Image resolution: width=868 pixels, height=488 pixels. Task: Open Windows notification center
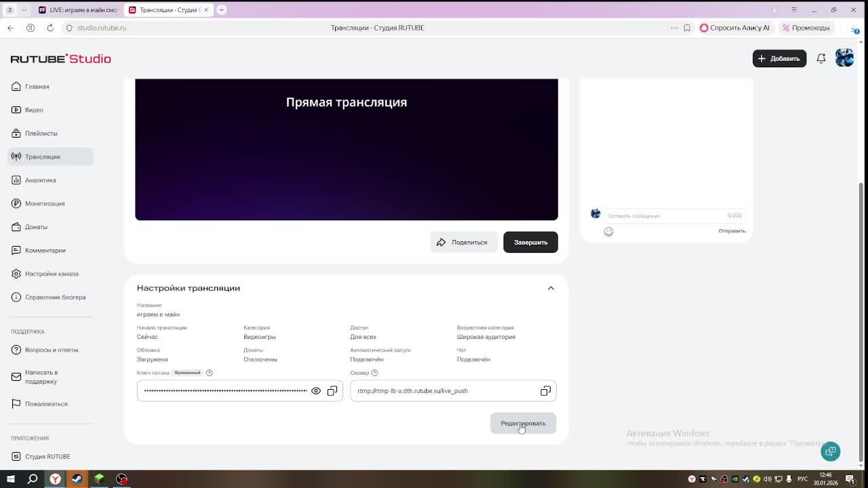pyautogui.click(x=850, y=479)
